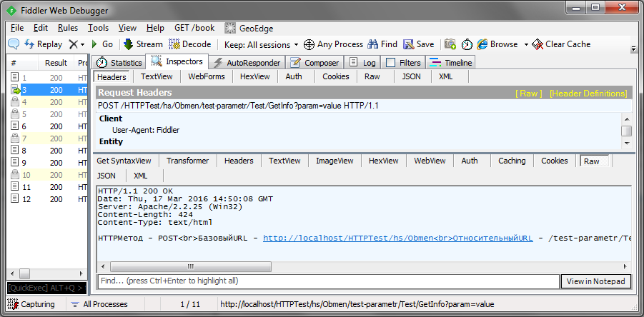Open the Keep: All sessions dropdown
Viewport: 644px width, 317px height.
coord(261,45)
